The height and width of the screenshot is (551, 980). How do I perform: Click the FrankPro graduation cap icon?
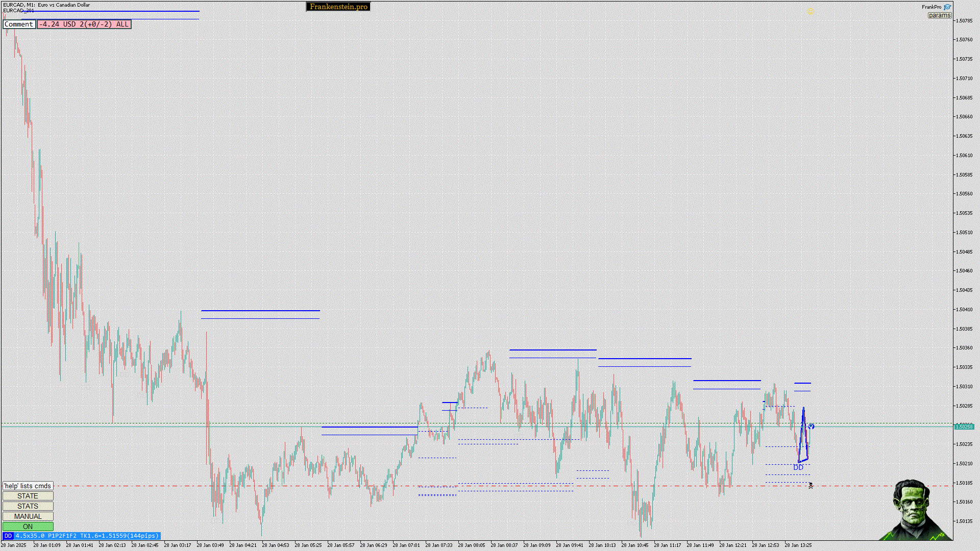[947, 7]
